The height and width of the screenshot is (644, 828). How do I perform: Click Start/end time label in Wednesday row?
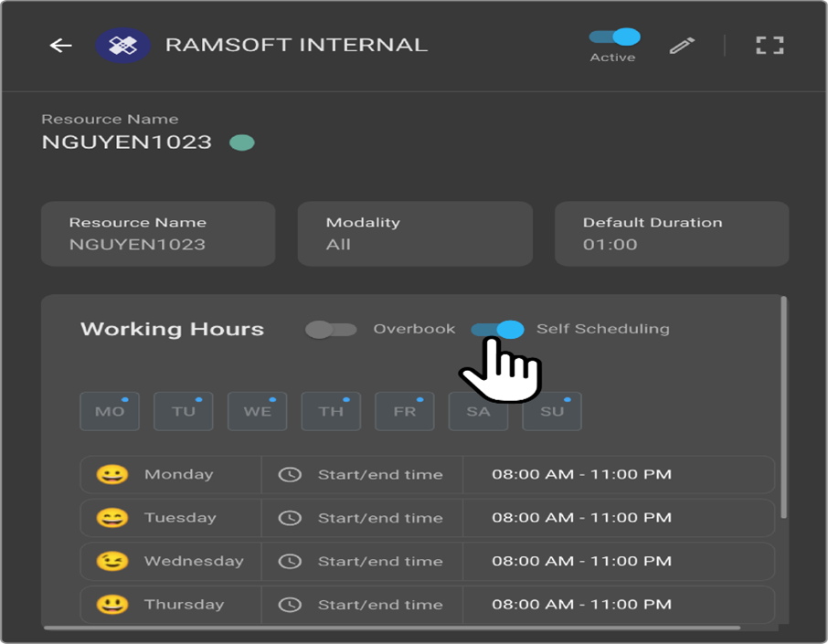(x=380, y=561)
